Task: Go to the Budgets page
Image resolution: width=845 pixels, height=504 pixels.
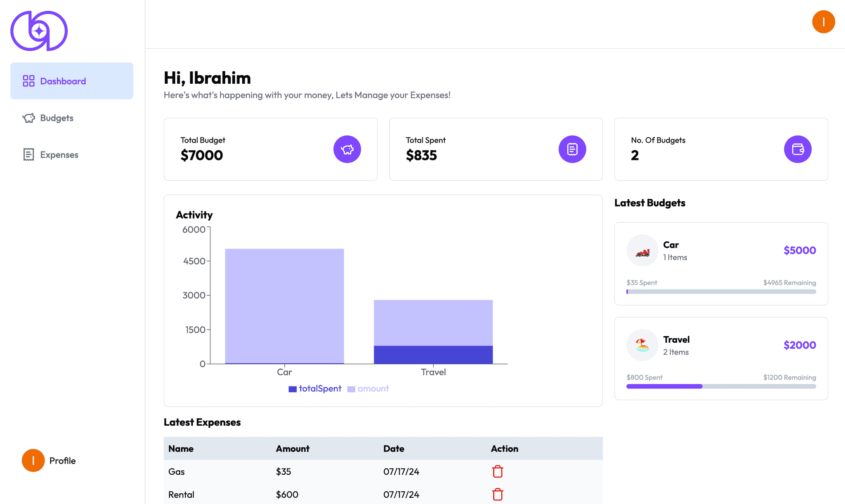Action: pyautogui.click(x=57, y=118)
